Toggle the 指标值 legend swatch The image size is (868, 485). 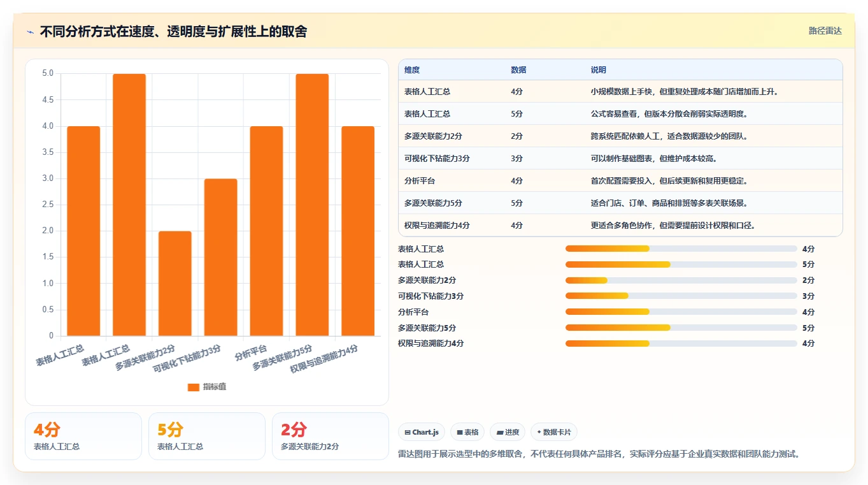pyautogui.click(x=194, y=387)
